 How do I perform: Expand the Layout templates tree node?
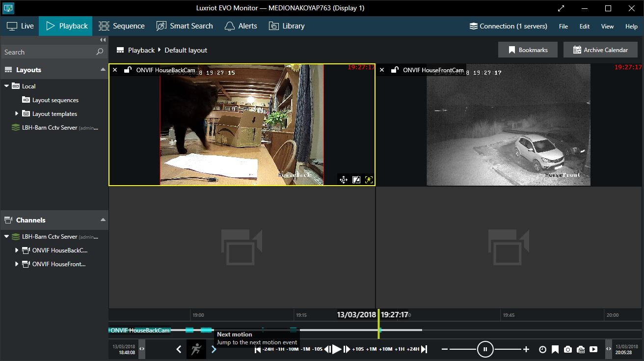pos(17,113)
